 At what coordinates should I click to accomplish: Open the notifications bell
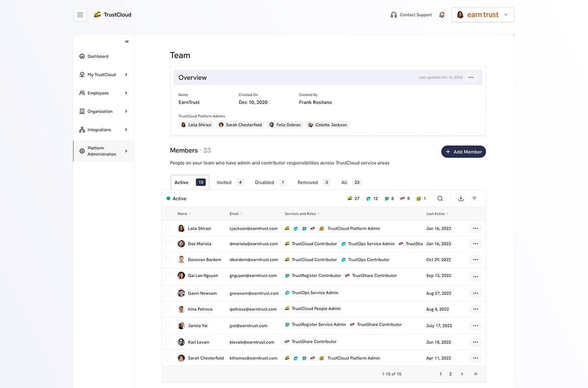tap(442, 15)
